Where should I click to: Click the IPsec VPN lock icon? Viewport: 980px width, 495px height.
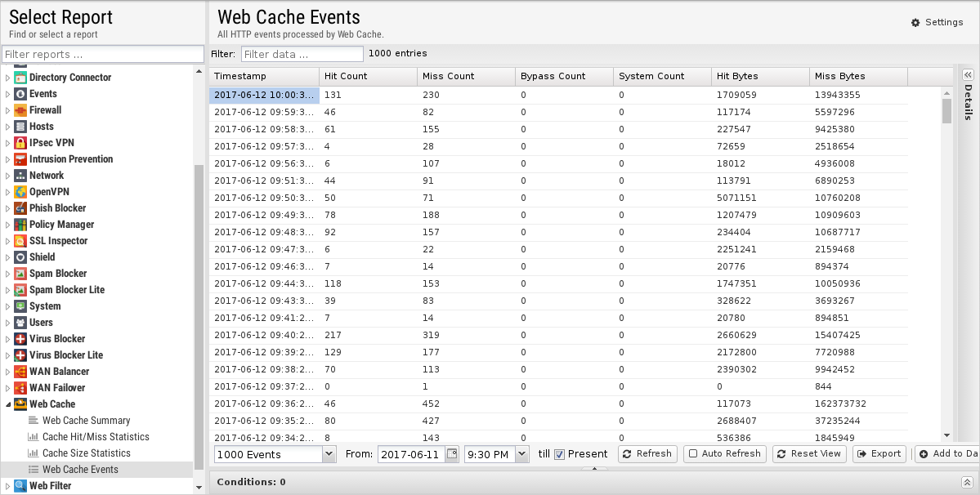[20, 143]
